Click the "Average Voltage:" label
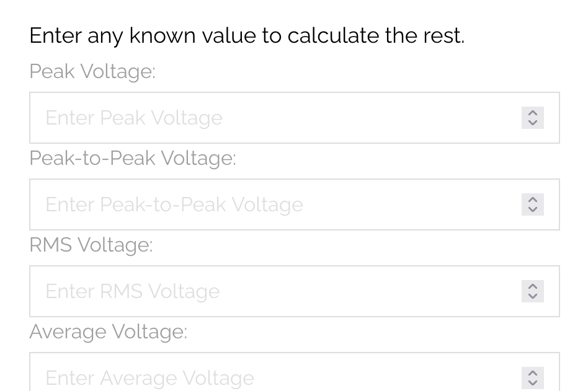Screen dimensions: 588x391 point(108,332)
